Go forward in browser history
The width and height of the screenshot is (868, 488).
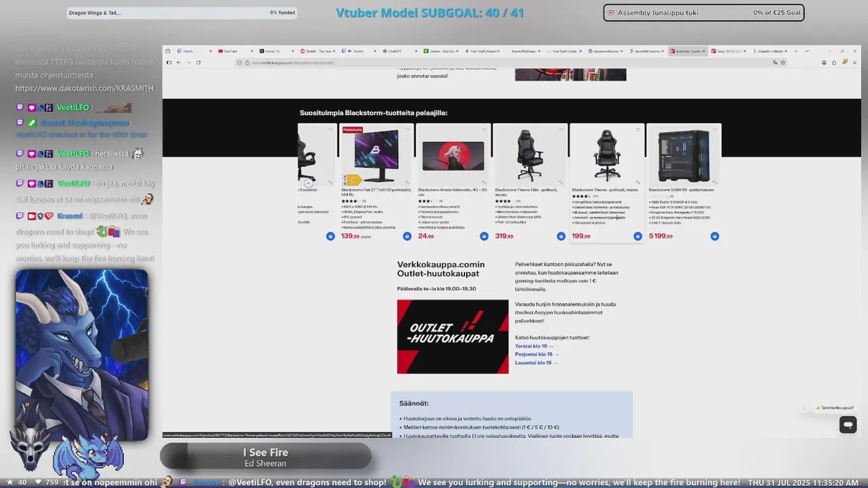[x=188, y=62]
